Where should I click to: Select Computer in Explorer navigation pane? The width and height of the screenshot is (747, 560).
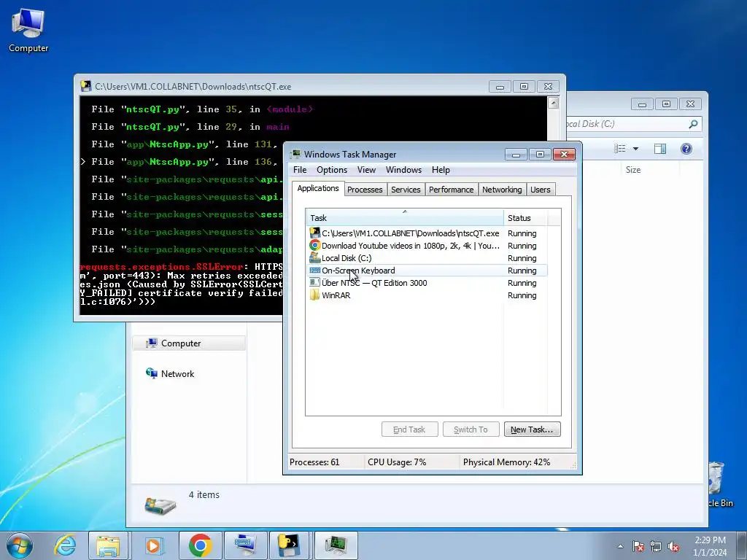(189, 343)
